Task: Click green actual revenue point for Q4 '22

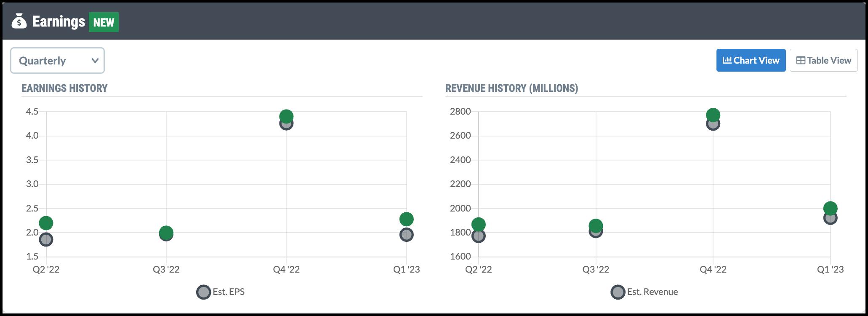Action: point(713,114)
